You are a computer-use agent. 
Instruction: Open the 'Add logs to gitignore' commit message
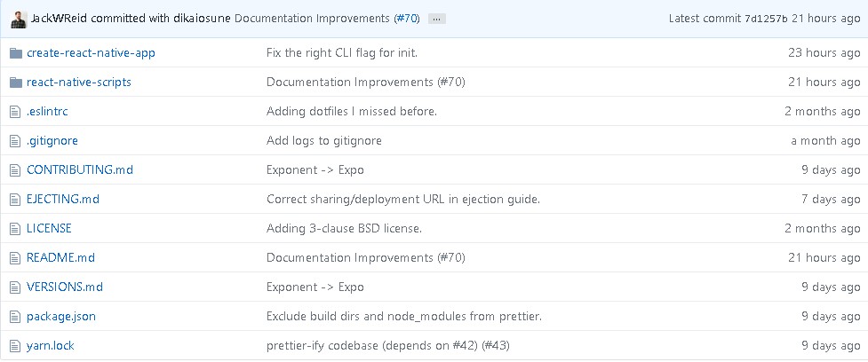[x=324, y=141]
